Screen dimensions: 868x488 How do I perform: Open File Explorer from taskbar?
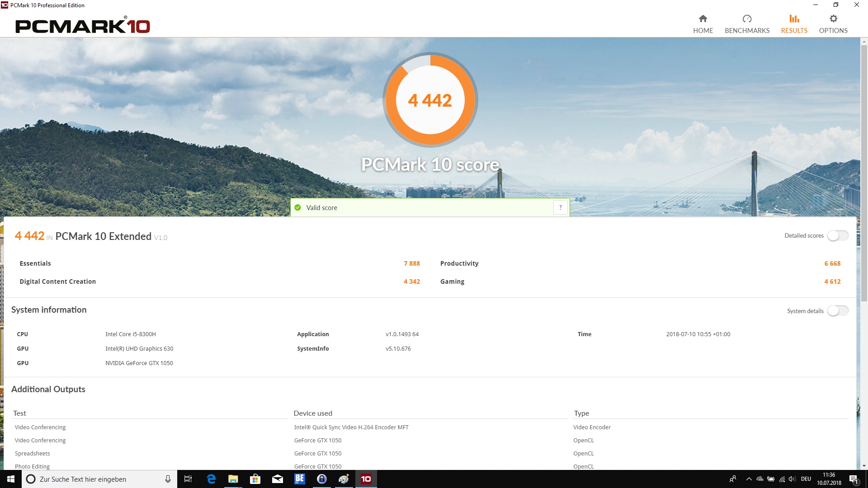click(x=233, y=479)
